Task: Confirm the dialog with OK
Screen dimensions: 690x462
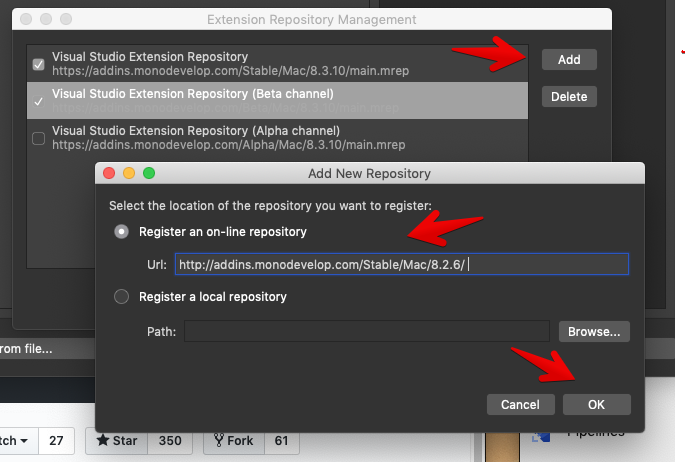Action: point(596,404)
